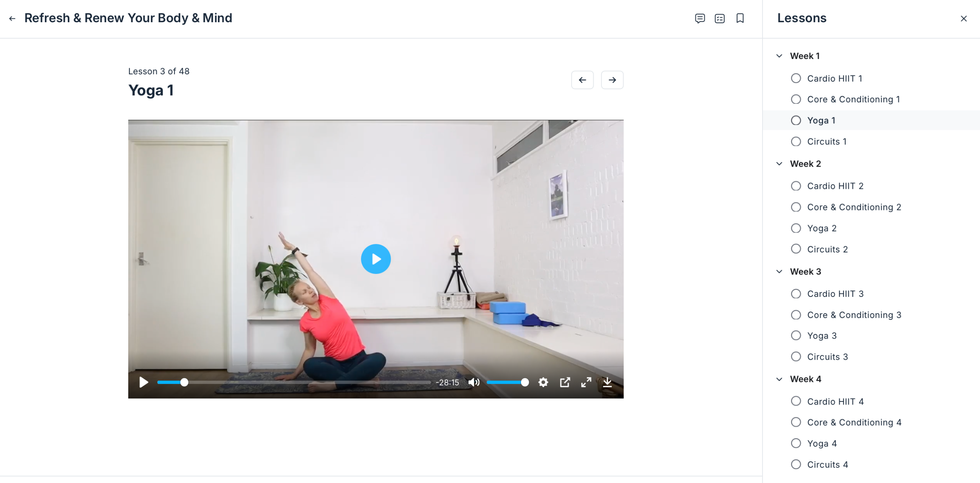Go back using header back arrow

coord(12,18)
